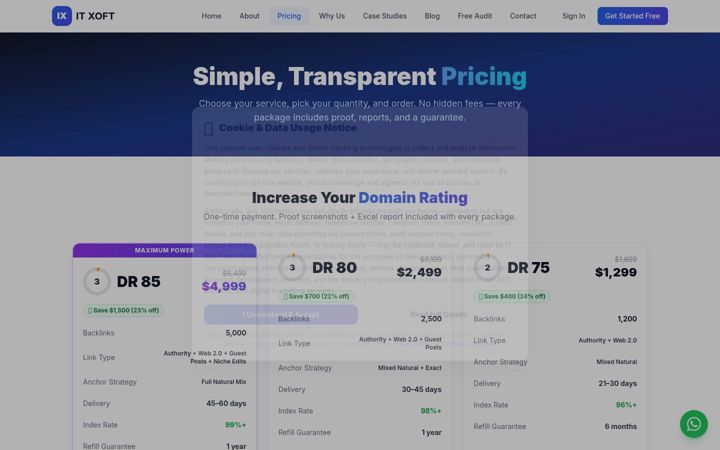Click the 5,000 backlinks value
The width and height of the screenshot is (720, 450).
click(236, 333)
